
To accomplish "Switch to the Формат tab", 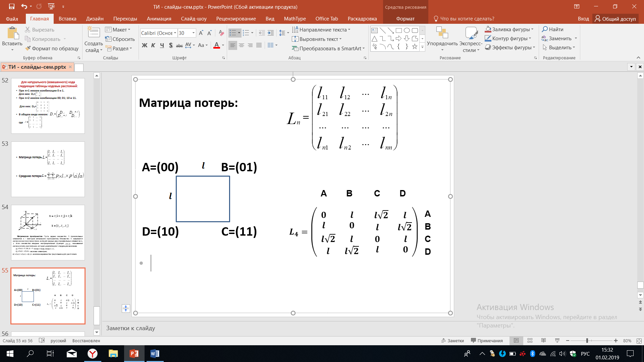I will [406, 19].
